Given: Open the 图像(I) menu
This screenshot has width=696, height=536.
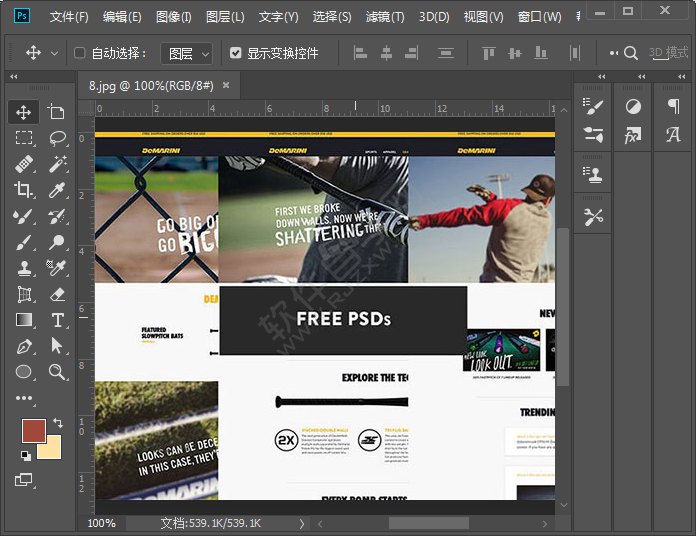Looking at the screenshot, I should [174, 17].
